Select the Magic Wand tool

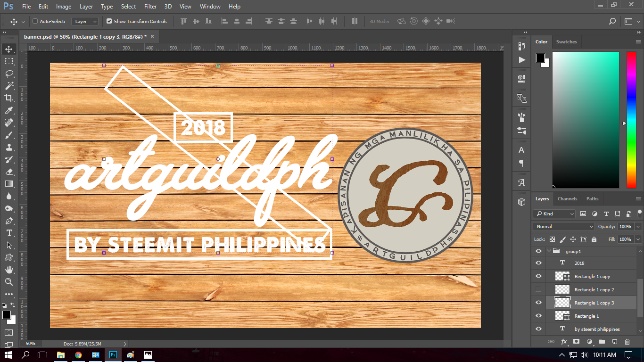tap(9, 86)
